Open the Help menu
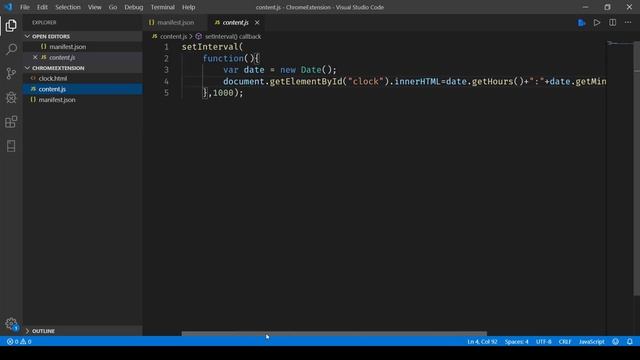 pos(188,7)
